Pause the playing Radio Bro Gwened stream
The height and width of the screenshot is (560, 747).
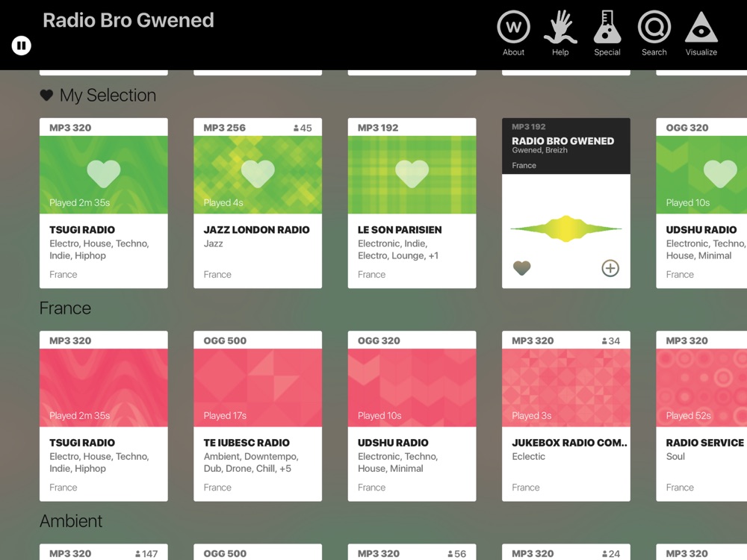tap(22, 46)
